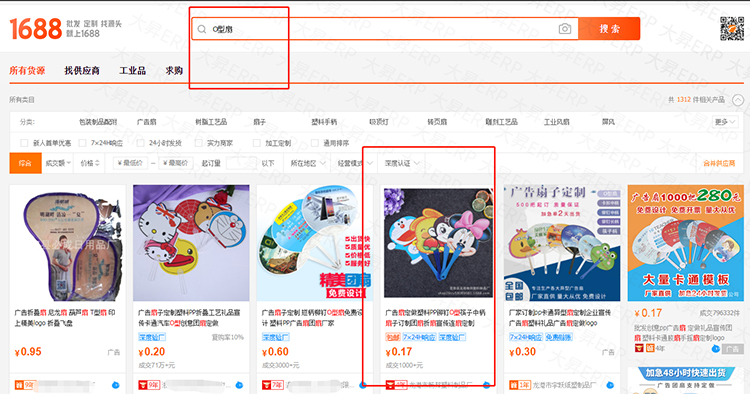Click the QR code at top right
The image size is (750, 408).
732,28
